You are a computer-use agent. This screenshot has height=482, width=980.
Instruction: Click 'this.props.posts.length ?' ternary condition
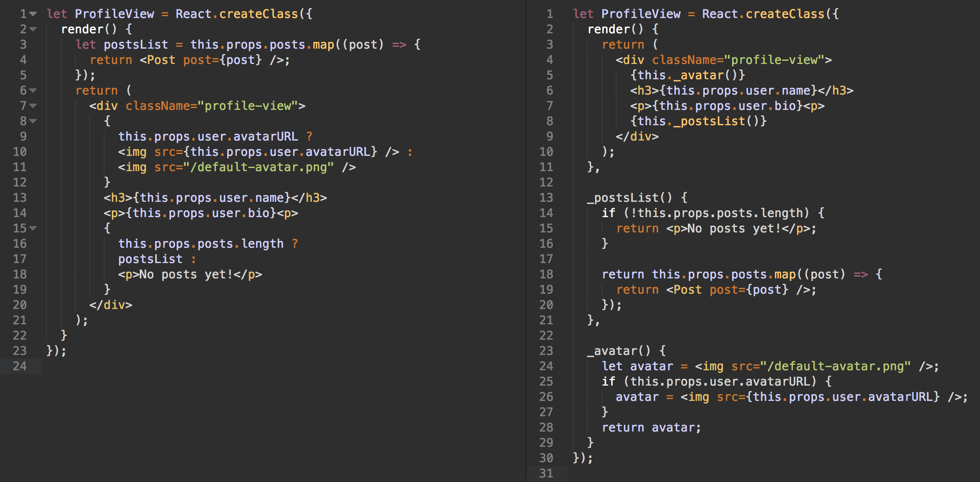pyautogui.click(x=208, y=244)
